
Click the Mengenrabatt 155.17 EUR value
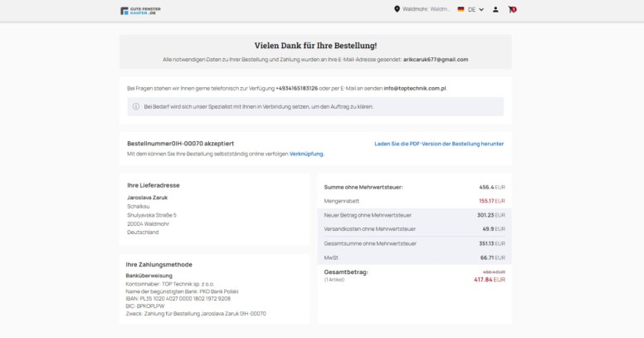coord(492,201)
